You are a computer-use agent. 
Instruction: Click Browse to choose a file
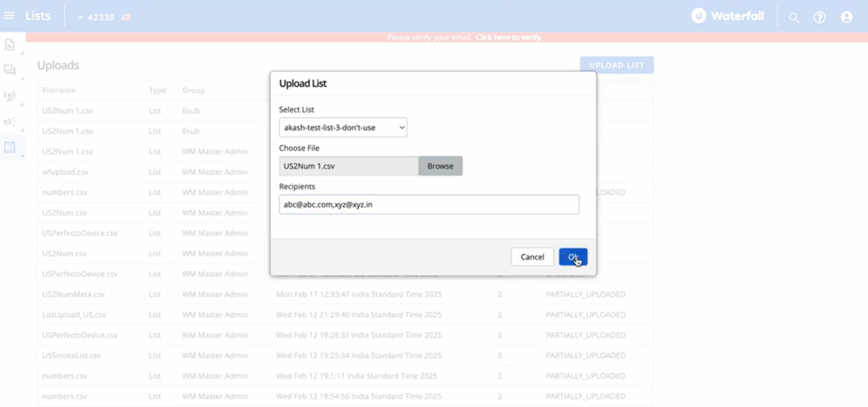(440, 166)
